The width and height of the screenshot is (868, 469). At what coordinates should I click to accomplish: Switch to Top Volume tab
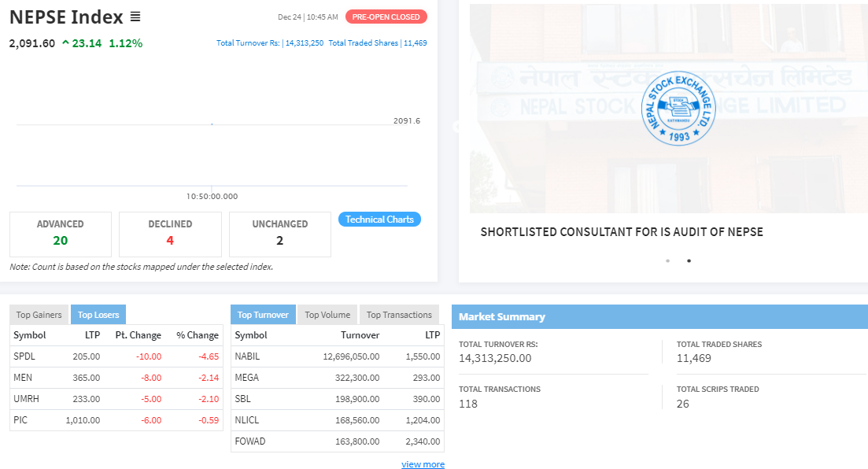click(327, 315)
